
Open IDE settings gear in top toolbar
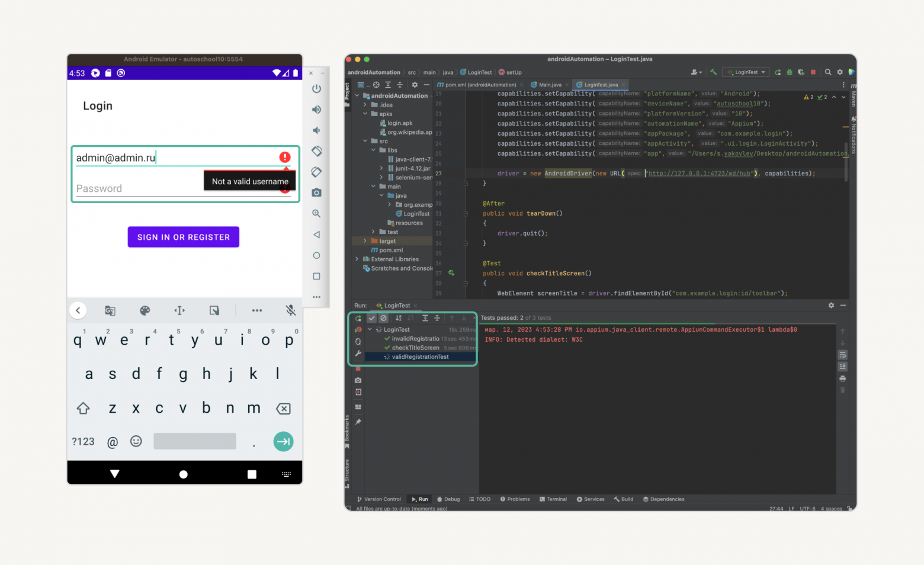(840, 72)
